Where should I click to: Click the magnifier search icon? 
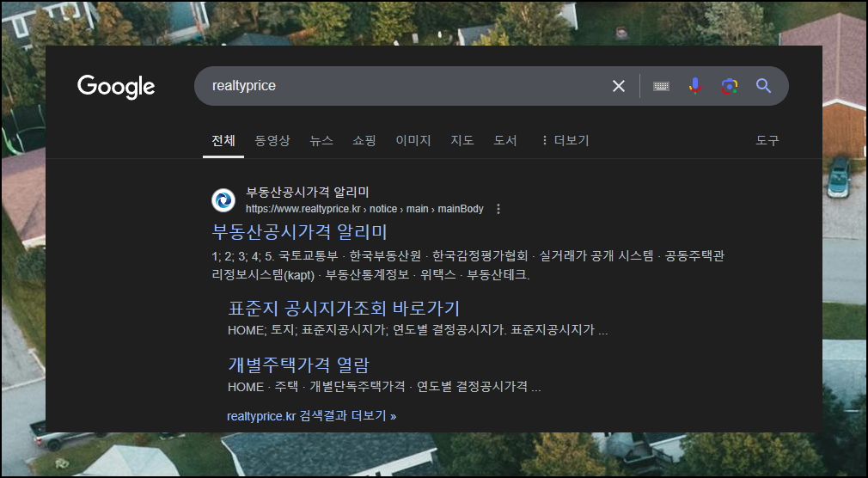click(763, 86)
